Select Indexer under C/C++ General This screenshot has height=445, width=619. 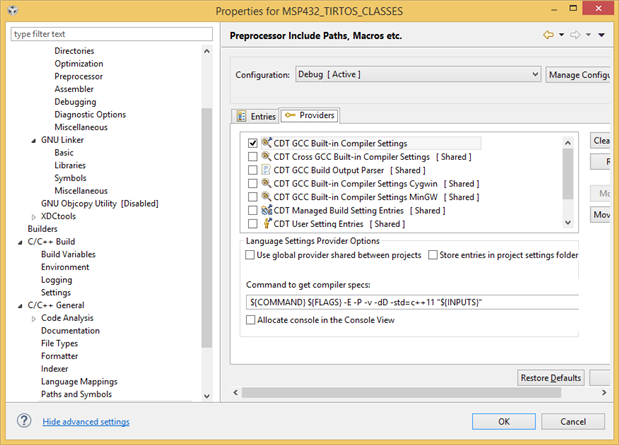click(x=54, y=368)
